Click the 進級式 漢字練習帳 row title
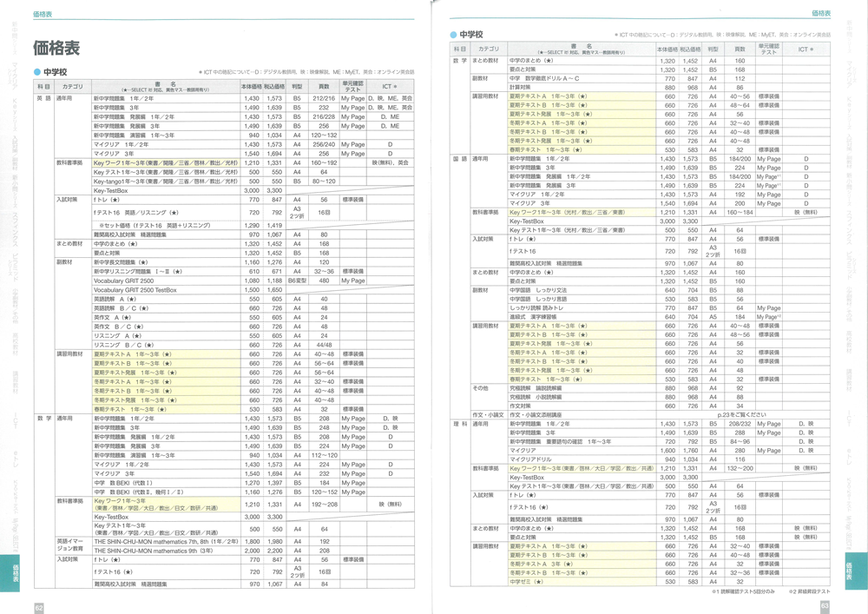 [533, 317]
